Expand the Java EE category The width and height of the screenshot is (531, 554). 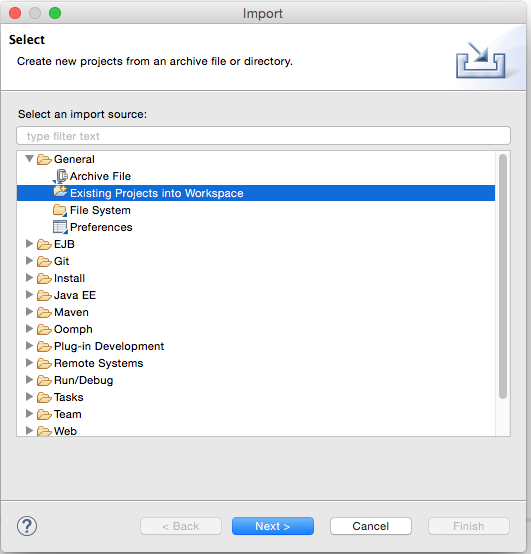(x=30, y=295)
